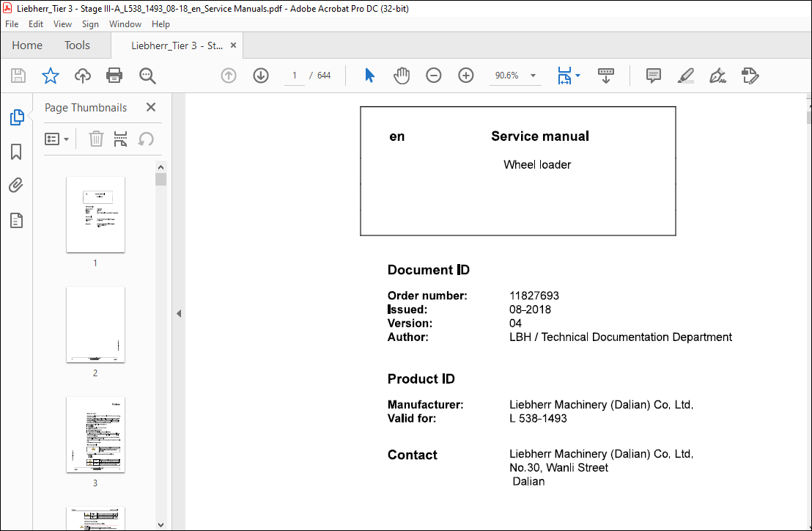Click the 90.6% zoom value field
The height and width of the screenshot is (531, 812).
click(507, 76)
